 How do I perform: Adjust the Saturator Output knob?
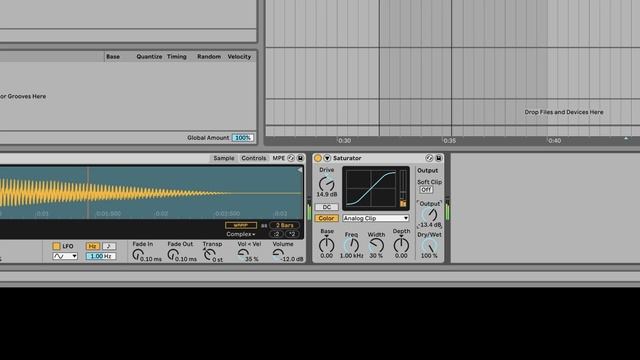pos(429,214)
